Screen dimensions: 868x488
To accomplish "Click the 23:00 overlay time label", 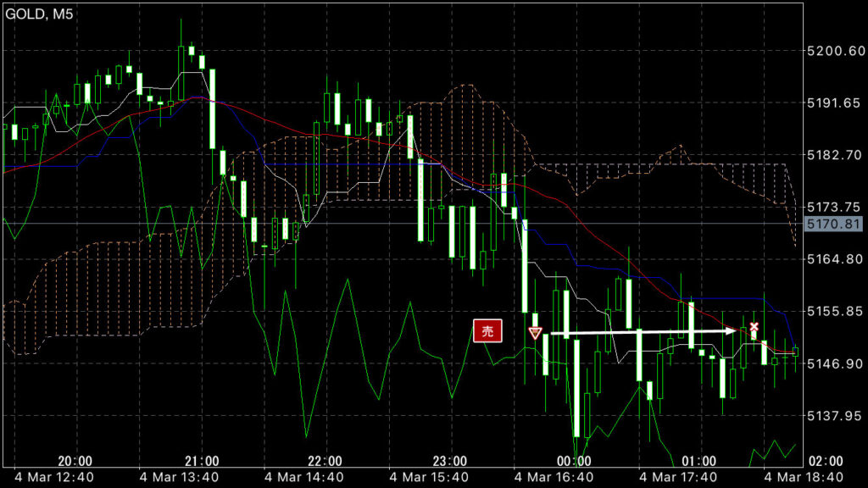I will tap(449, 462).
